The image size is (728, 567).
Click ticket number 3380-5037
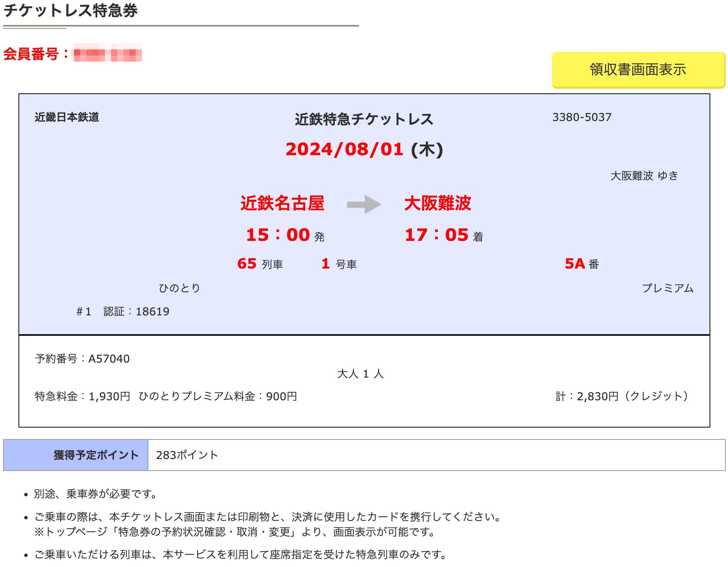pyautogui.click(x=582, y=117)
